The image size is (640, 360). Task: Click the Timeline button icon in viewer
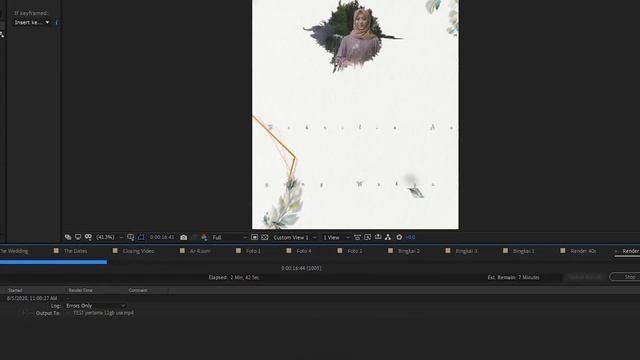click(x=378, y=237)
